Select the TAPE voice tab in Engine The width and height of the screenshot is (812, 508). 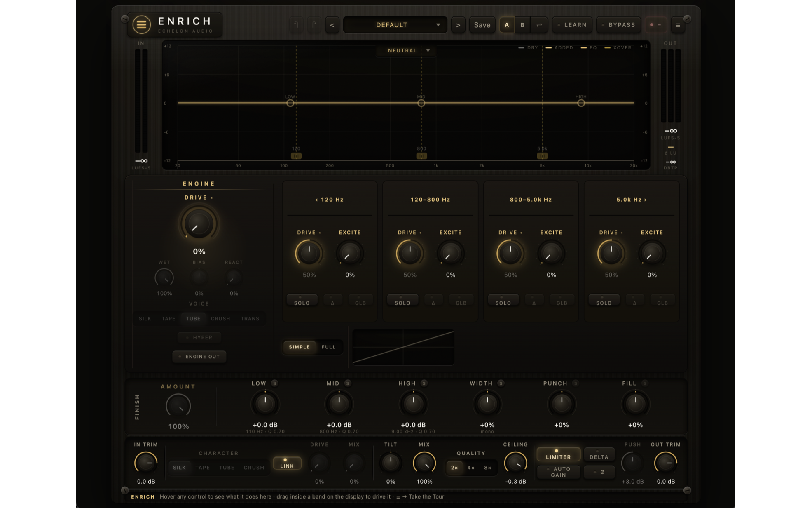click(168, 319)
